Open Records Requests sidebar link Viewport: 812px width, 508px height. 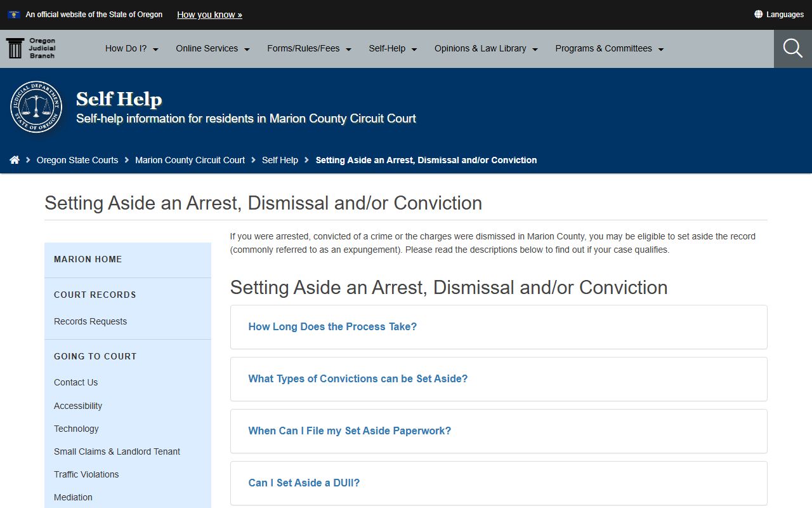(x=90, y=321)
